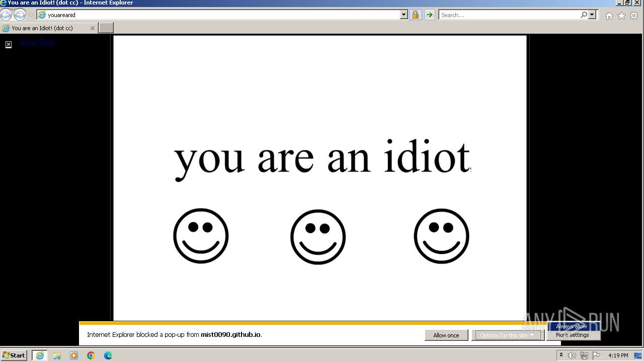
Task: Click the search magnifier icon
Action: tap(584, 15)
